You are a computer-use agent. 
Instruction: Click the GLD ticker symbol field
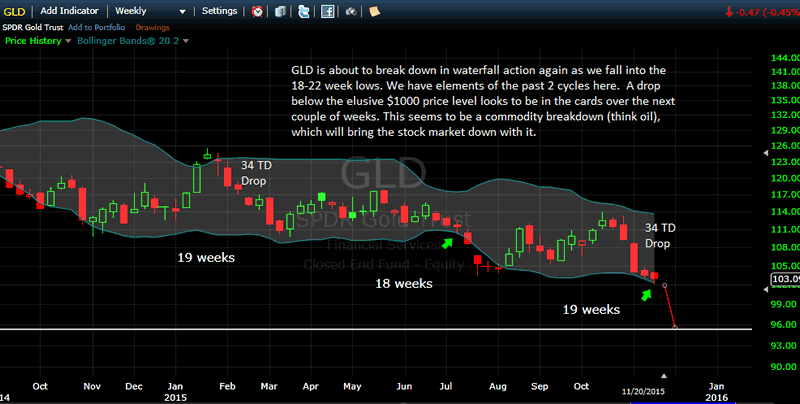(14, 11)
